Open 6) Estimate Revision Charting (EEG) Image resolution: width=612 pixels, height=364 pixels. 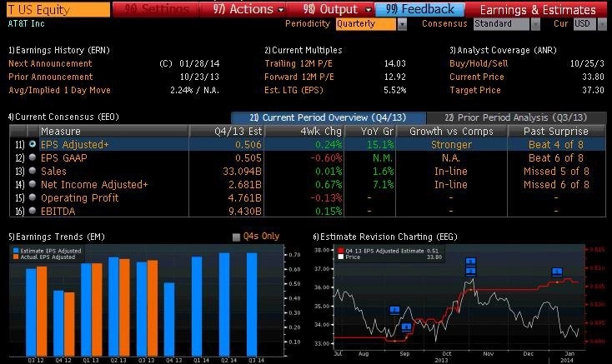pos(385,237)
